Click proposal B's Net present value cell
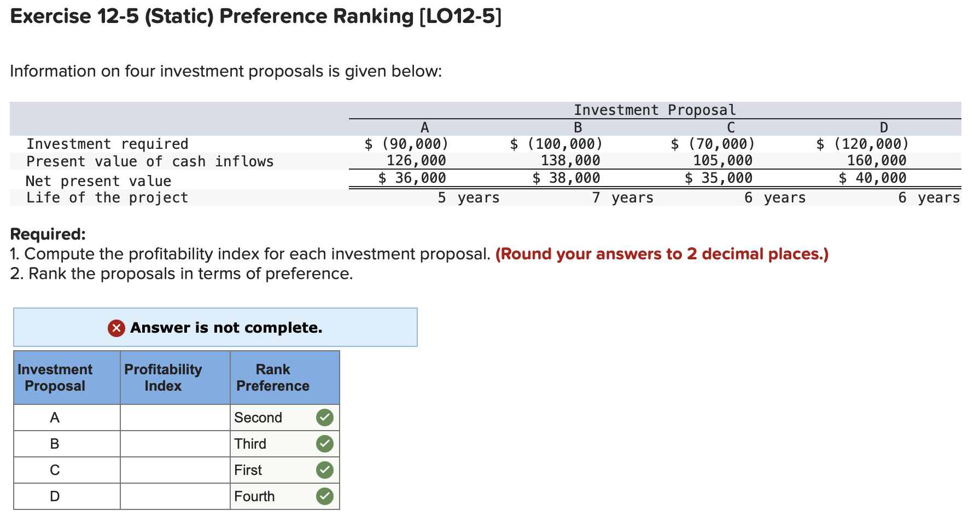This screenshot has width=980, height=522. point(566,177)
